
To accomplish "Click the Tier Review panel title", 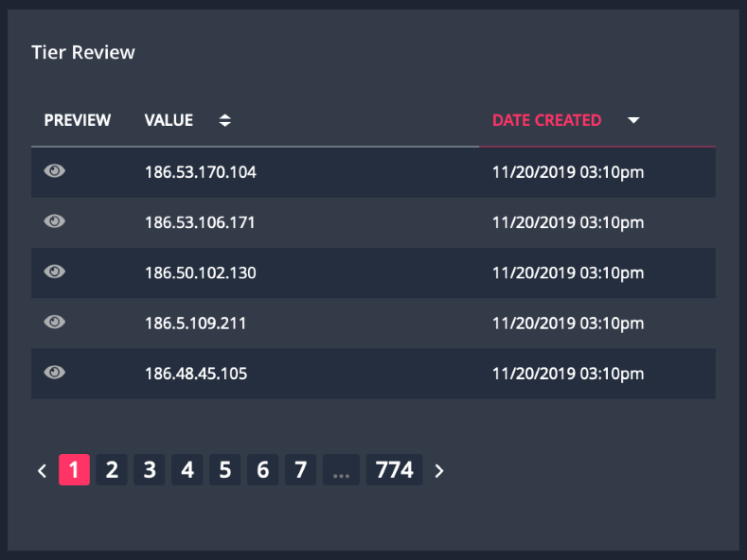I will (x=83, y=52).
